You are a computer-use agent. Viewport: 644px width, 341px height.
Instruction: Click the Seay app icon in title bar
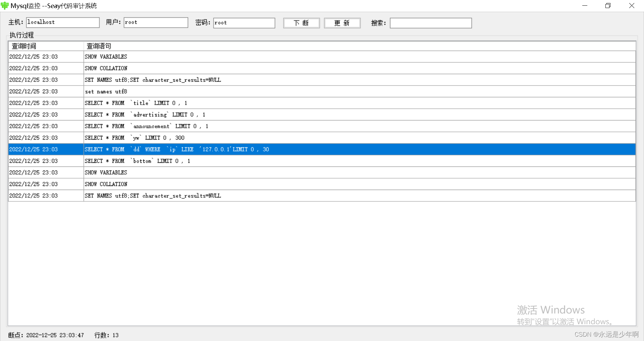[5, 6]
